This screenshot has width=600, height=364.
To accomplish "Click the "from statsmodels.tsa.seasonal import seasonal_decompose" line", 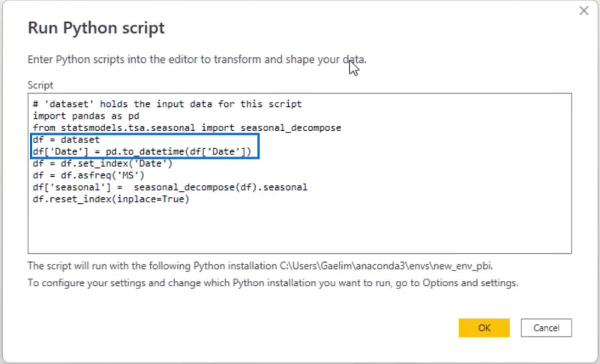I will coord(187,127).
